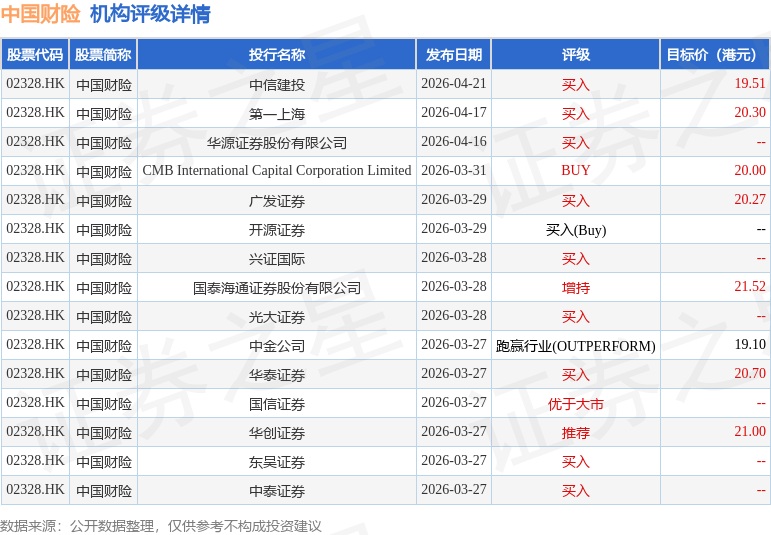Click 华创证券 bank name cell
Screen dimensions: 771x535
tap(277, 433)
